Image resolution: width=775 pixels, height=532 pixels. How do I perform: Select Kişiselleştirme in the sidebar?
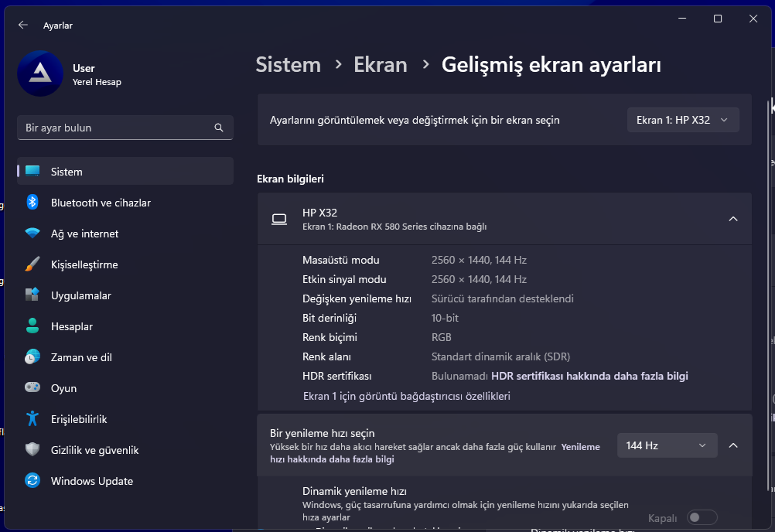point(125,264)
